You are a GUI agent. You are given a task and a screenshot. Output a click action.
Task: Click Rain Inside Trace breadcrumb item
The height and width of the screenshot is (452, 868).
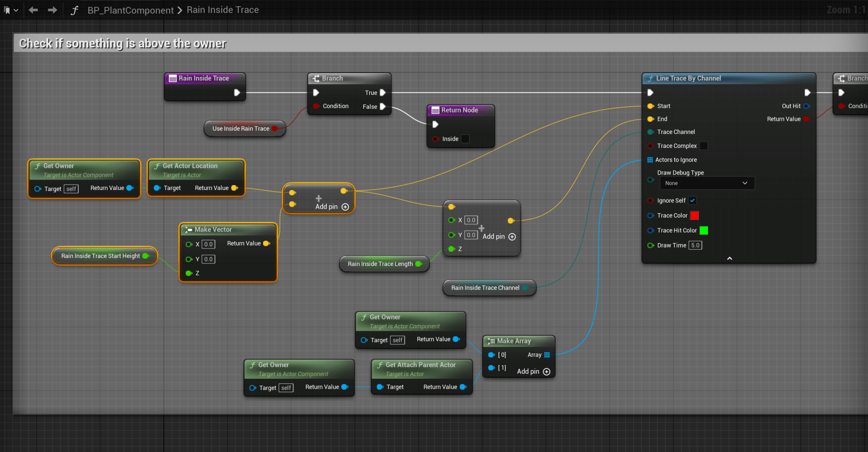point(223,10)
